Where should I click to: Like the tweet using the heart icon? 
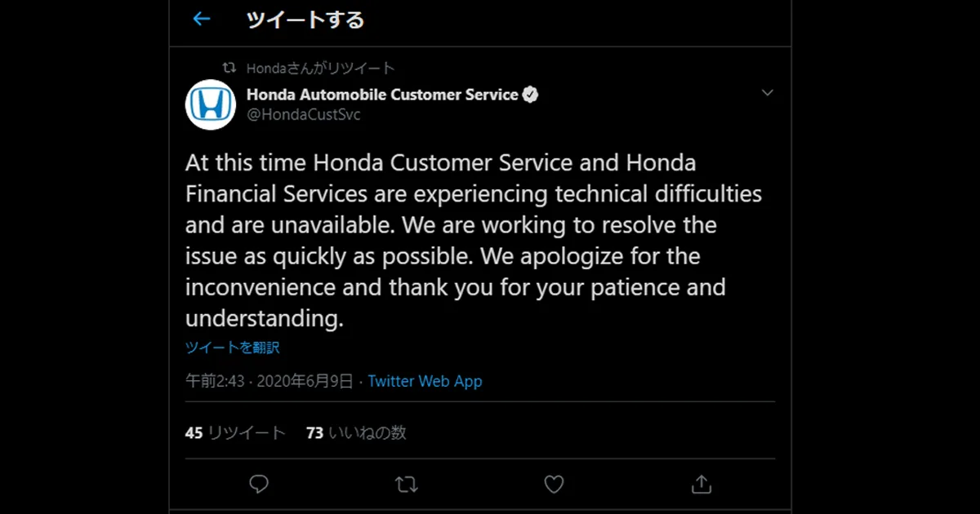pyautogui.click(x=553, y=484)
